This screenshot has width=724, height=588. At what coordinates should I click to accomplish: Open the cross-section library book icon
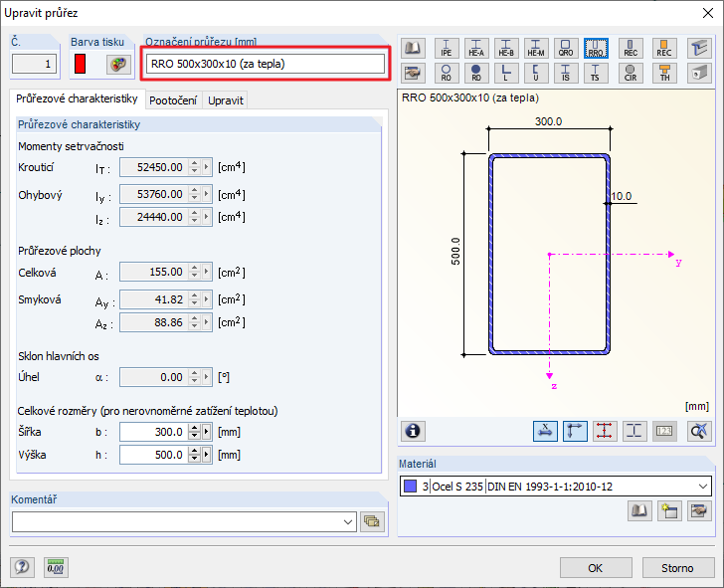(x=413, y=48)
